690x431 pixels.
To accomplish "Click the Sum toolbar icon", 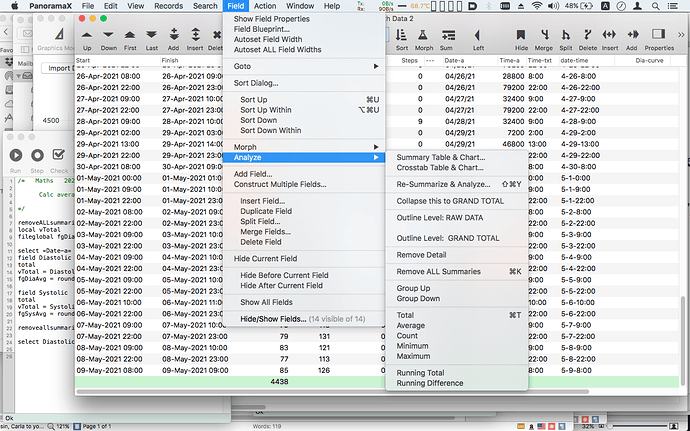I will click(448, 35).
